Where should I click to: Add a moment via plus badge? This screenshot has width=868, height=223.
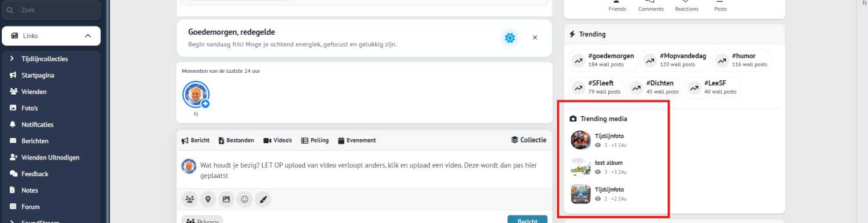click(205, 104)
